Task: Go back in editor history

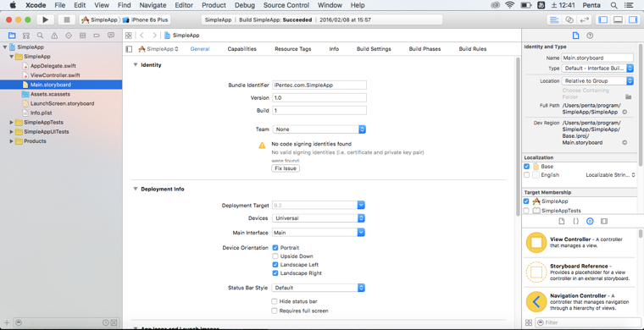Action: (142, 36)
